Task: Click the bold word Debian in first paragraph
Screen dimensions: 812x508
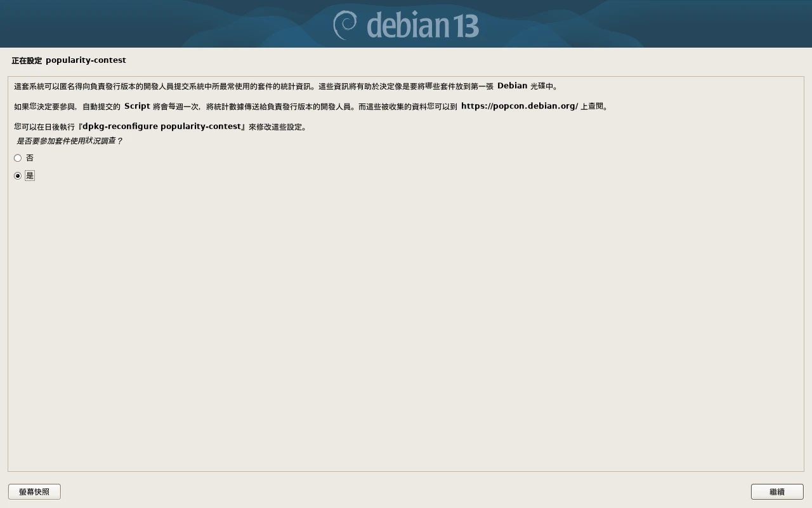Action: [513, 86]
